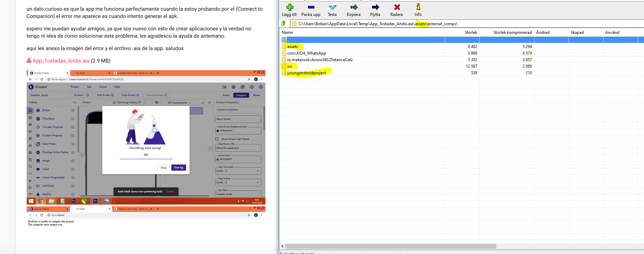
Task: Select the io.makeroid.vknow360.DistanceCalc folder name
Action: [320, 60]
